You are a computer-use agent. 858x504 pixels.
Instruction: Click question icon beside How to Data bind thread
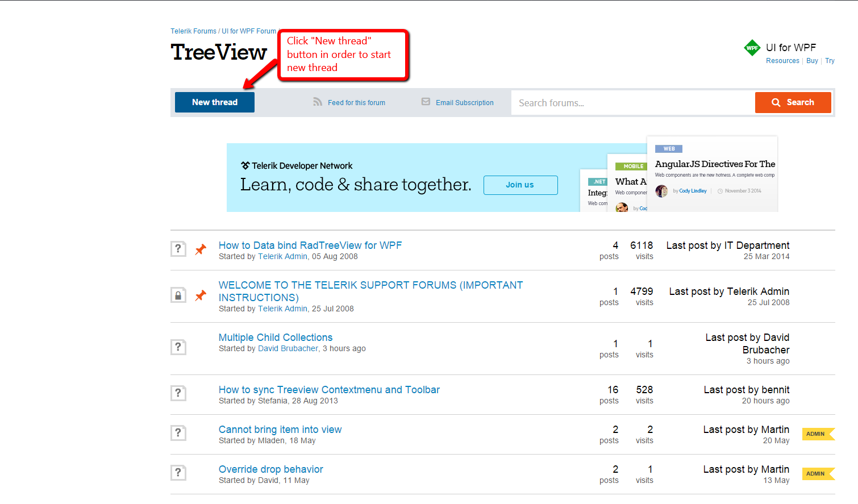(178, 249)
